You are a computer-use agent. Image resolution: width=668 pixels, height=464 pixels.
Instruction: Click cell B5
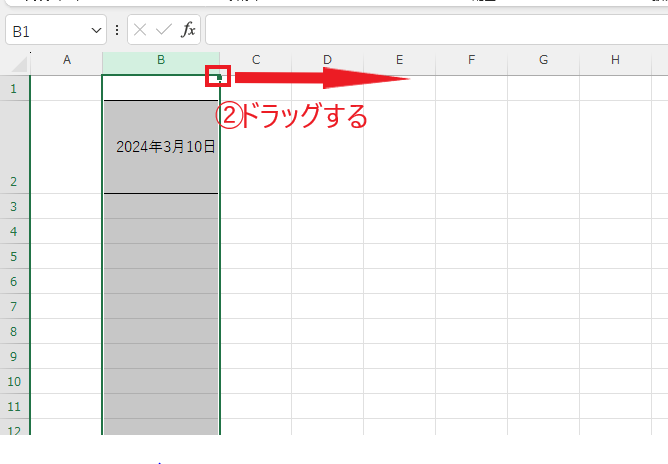click(161, 256)
